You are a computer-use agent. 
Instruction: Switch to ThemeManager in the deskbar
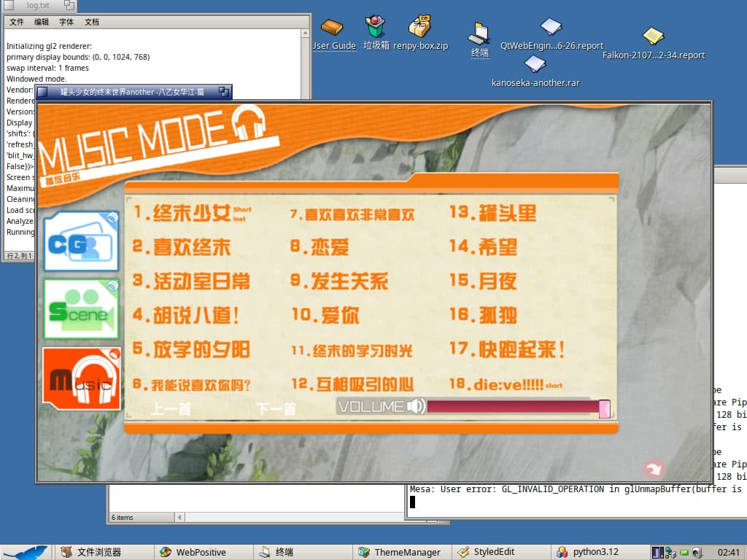pyautogui.click(x=402, y=553)
